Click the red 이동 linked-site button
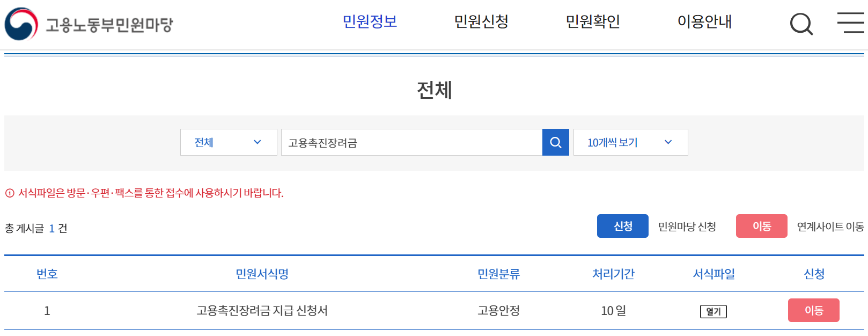 point(761,226)
